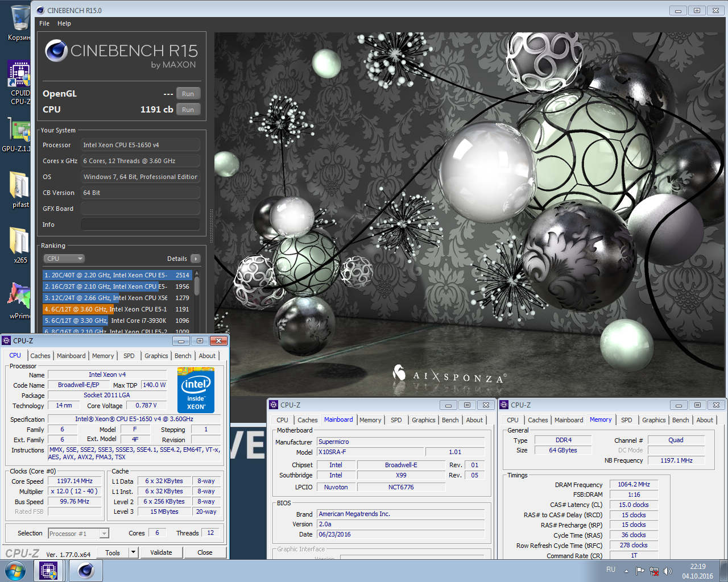Switch to Graphics tab in Memory CPU-Z window
728x582 pixels.
(654, 420)
